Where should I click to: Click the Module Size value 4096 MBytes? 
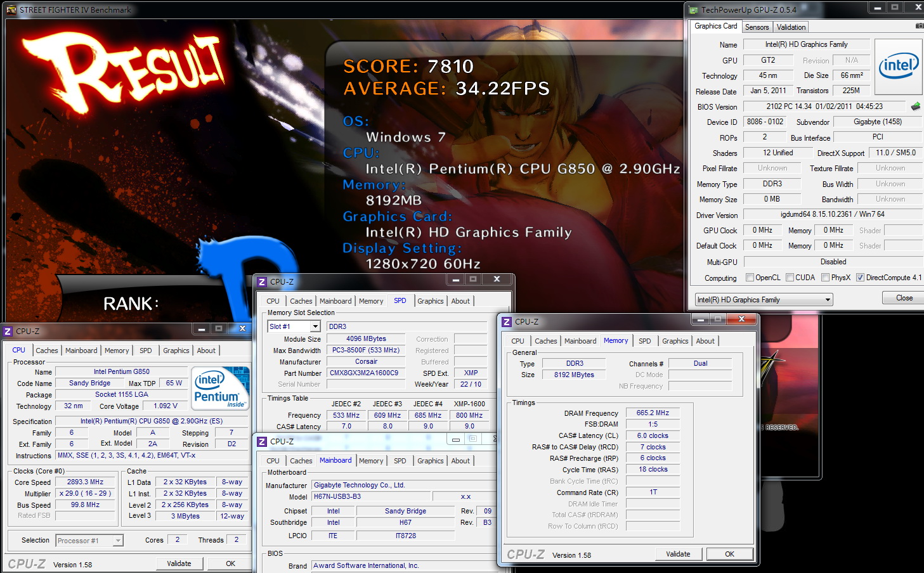(366, 338)
